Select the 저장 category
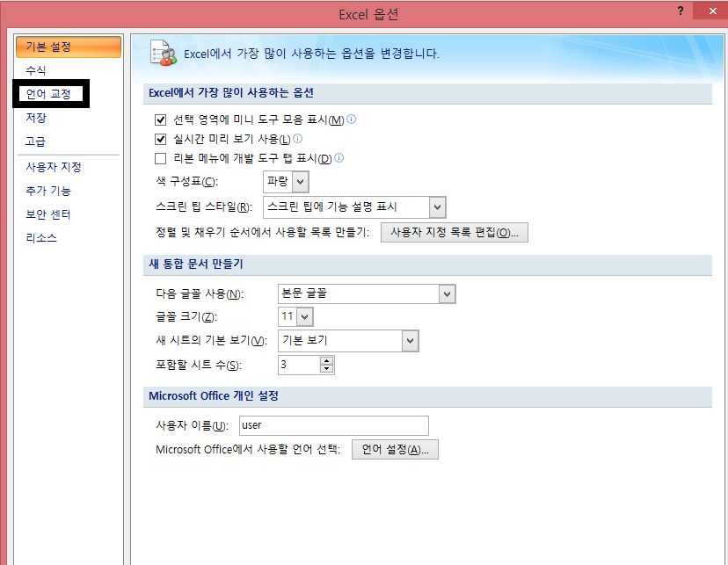 (x=36, y=118)
